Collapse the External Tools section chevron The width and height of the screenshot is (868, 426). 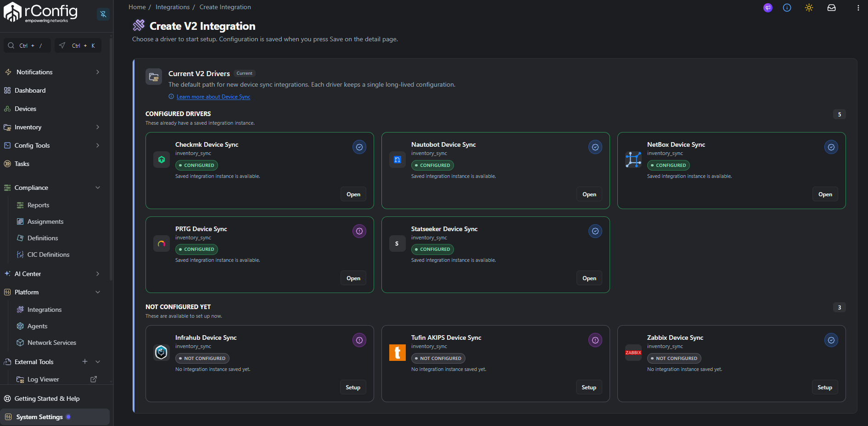tap(98, 362)
